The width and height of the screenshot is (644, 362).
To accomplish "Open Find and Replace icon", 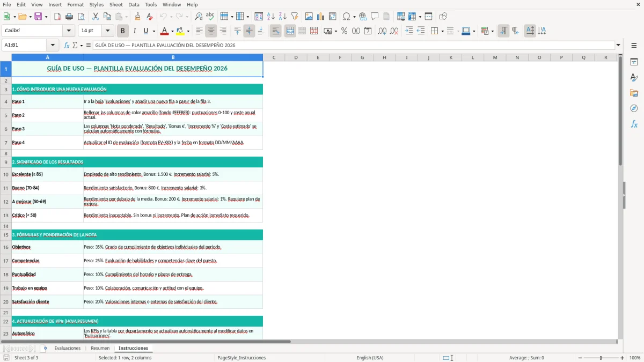I will tap(199, 17).
